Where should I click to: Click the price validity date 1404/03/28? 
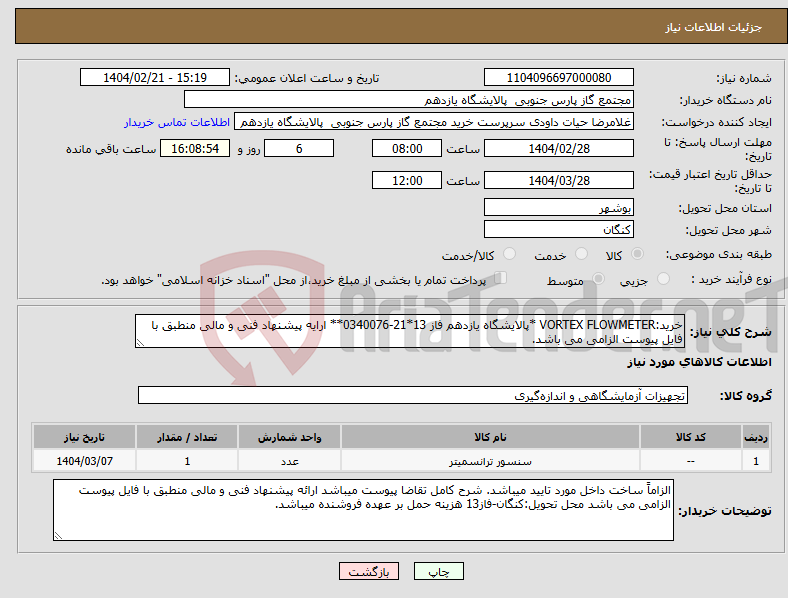point(558,180)
